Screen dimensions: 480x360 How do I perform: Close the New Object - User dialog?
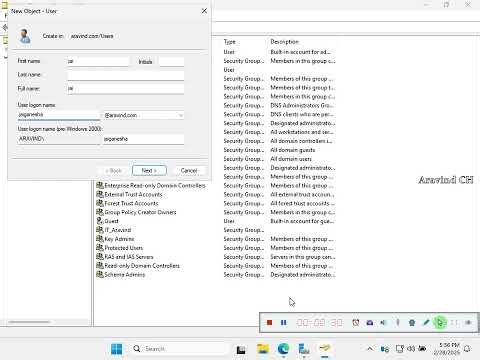click(x=204, y=11)
